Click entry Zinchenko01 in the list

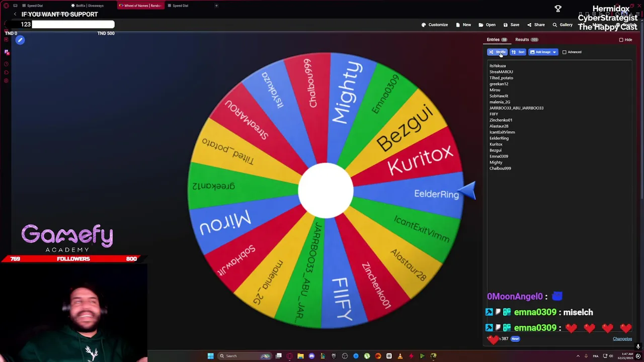click(x=501, y=120)
